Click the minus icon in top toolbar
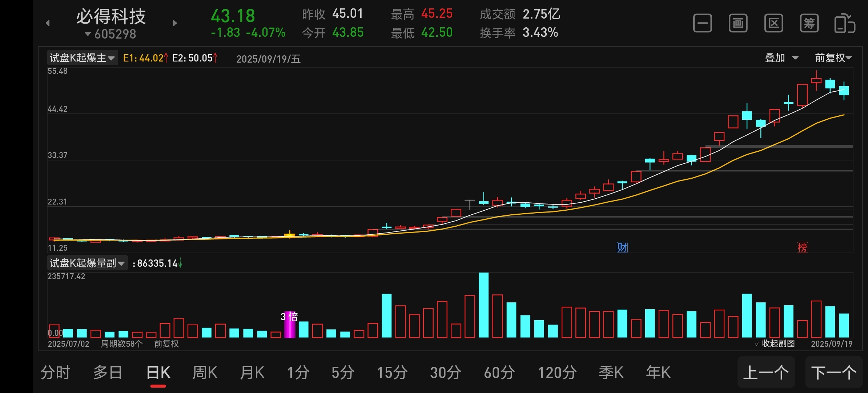868x393 pixels. click(702, 24)
